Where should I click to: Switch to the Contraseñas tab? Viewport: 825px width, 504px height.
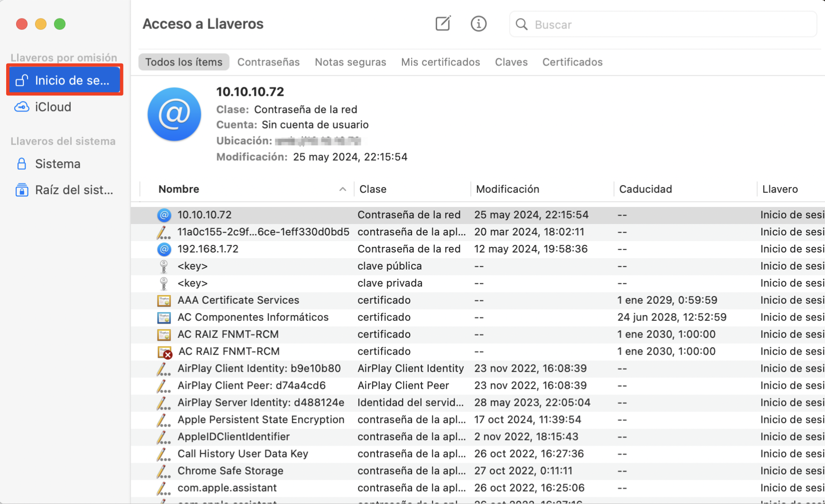point(268,62)
